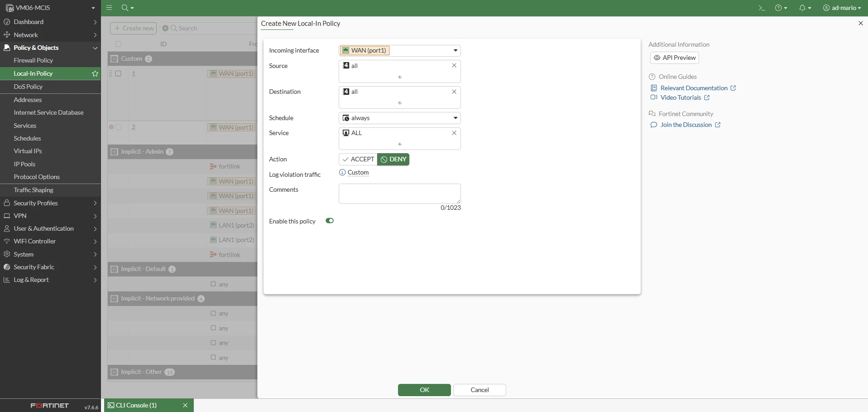Viewport: 868px width, 412px height.
Task: Toggle the hamburger sidebar menu icon
Action: 109,8
